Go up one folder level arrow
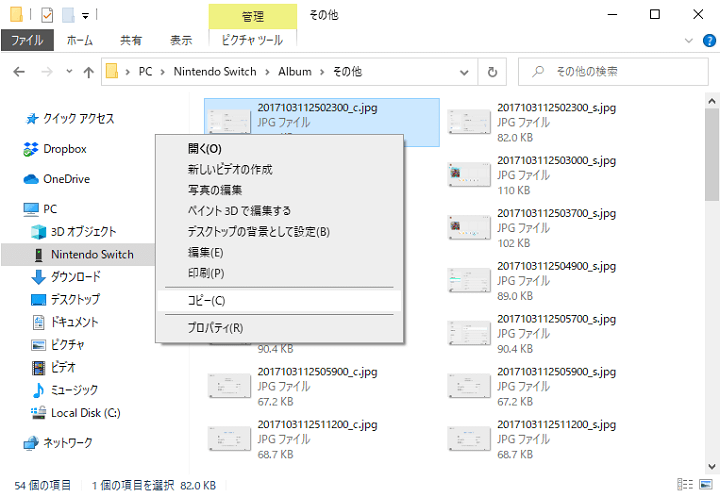 point(89,72)
